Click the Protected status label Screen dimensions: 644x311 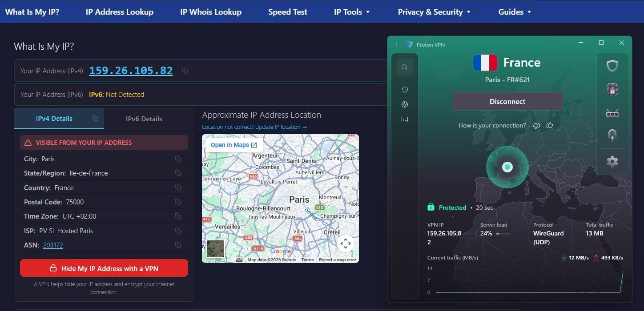coord(452,207)
